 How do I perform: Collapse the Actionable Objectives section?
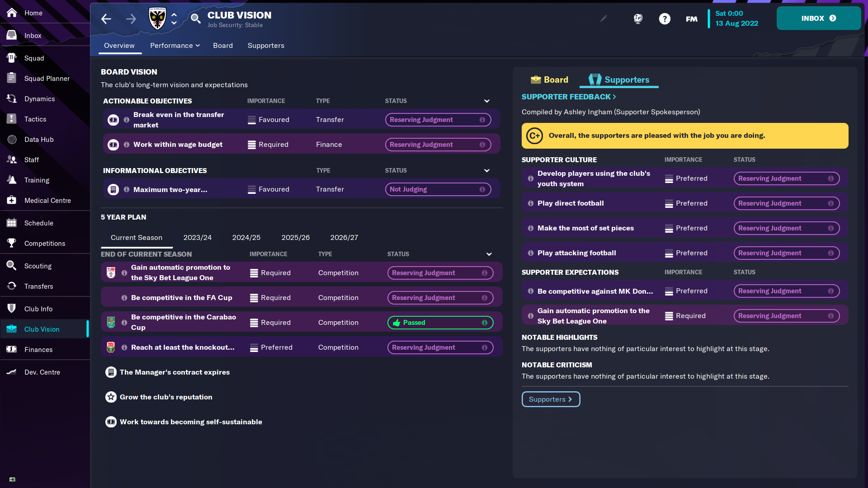(x=487, y=101)
